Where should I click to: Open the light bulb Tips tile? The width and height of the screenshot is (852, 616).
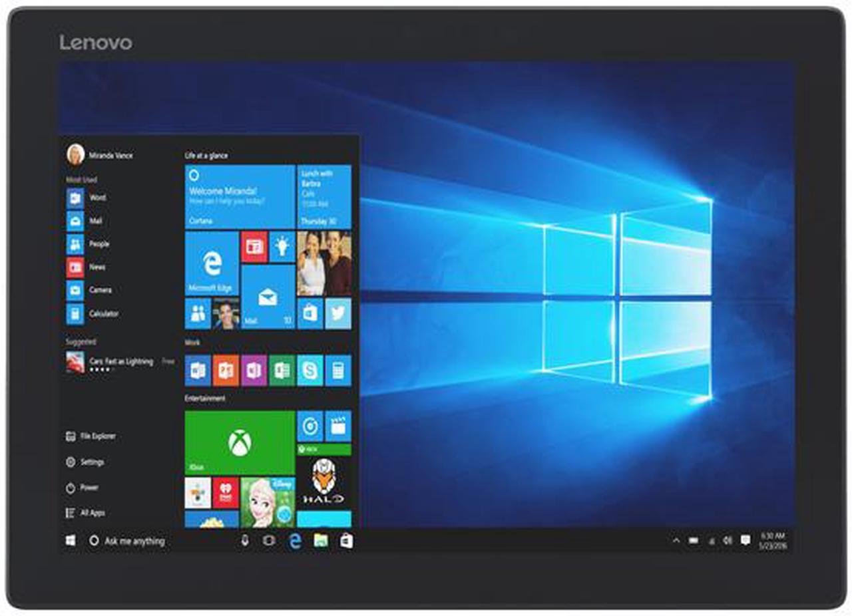(282, 247)
